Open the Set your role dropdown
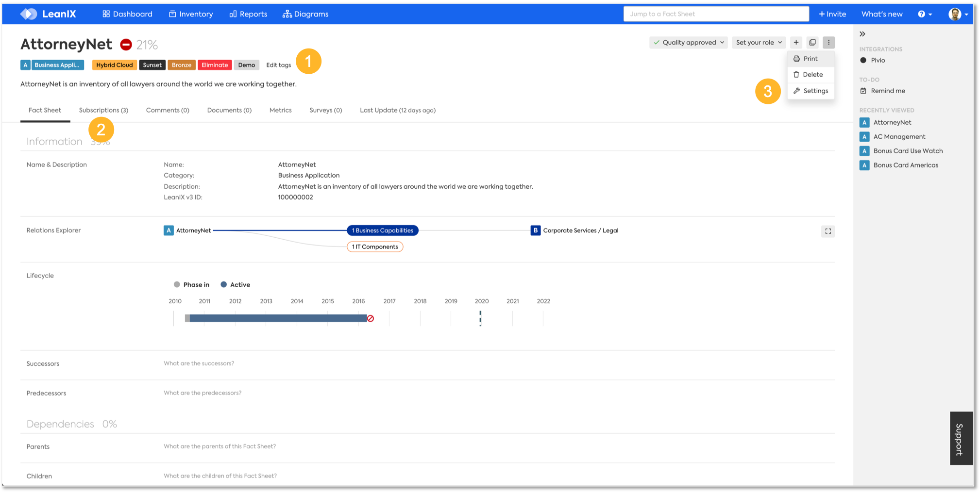The image size is (980, 492). coord(759,43)
